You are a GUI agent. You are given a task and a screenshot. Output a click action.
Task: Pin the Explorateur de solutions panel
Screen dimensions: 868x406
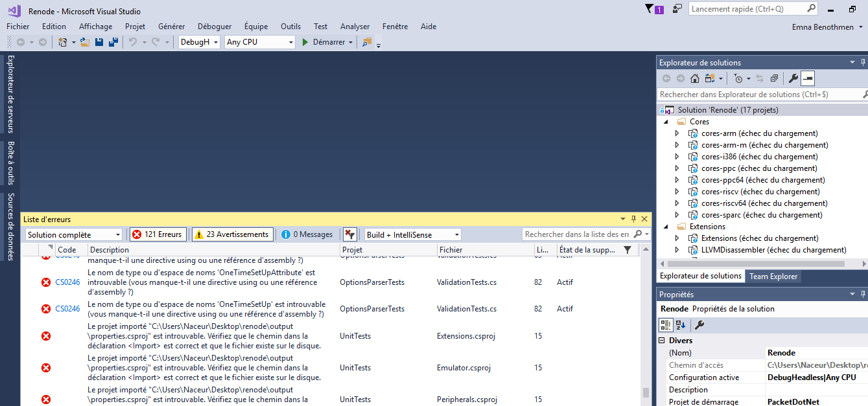pos(863,62)
